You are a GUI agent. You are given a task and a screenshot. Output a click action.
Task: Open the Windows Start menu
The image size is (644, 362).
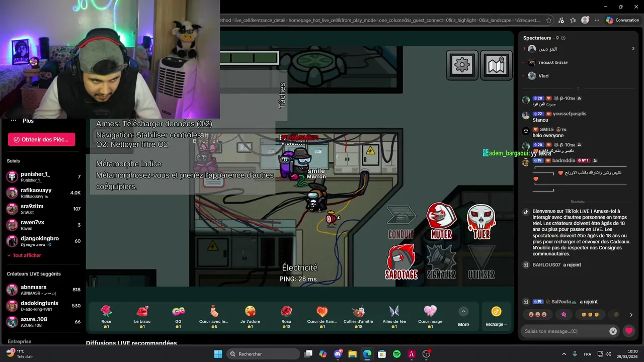pyautogui.click(x=218, y=354)
